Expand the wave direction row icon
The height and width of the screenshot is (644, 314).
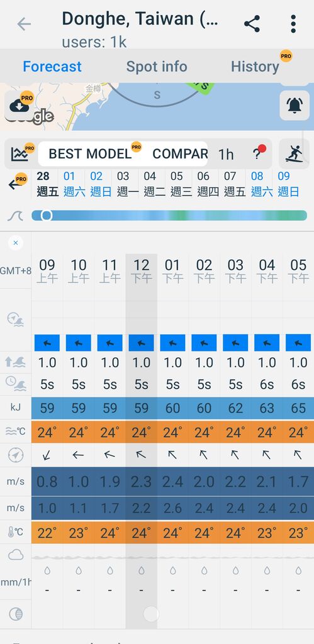click(x=15, y=319)
